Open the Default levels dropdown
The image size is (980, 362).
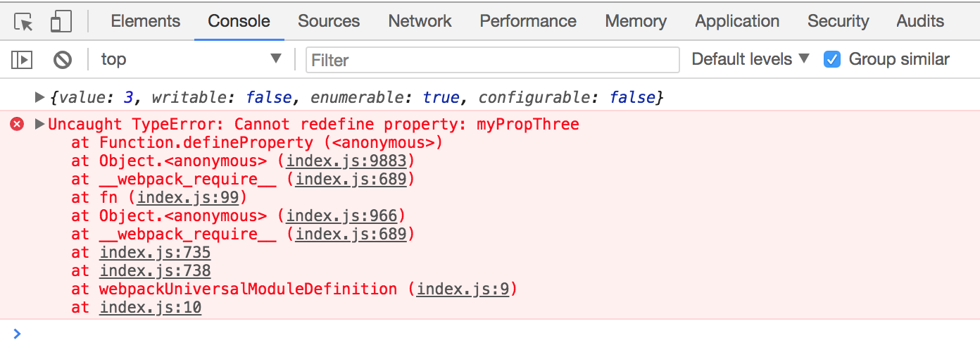(750, 59)
